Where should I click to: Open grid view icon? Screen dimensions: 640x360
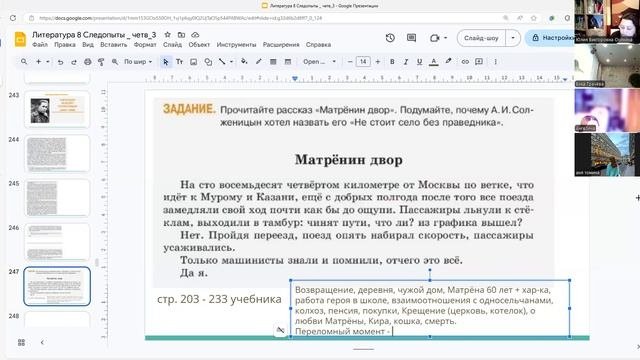point(21,342)
